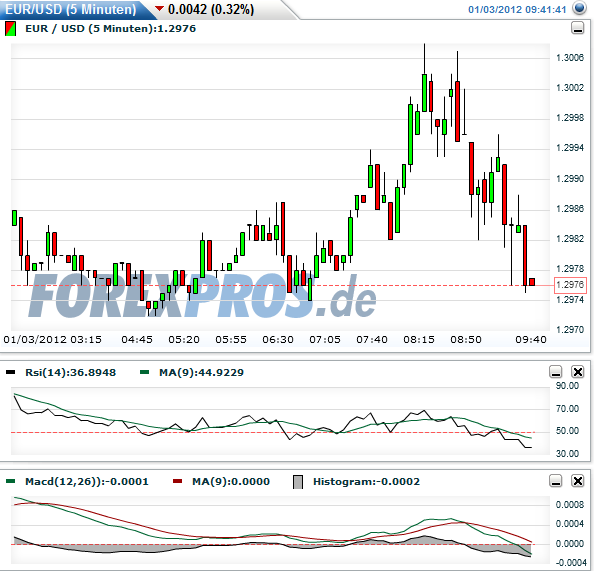Click the 0.0004 MACD axis label
Image resolution: width=596 pixels, height=571 pixels.
coord(570,524)
